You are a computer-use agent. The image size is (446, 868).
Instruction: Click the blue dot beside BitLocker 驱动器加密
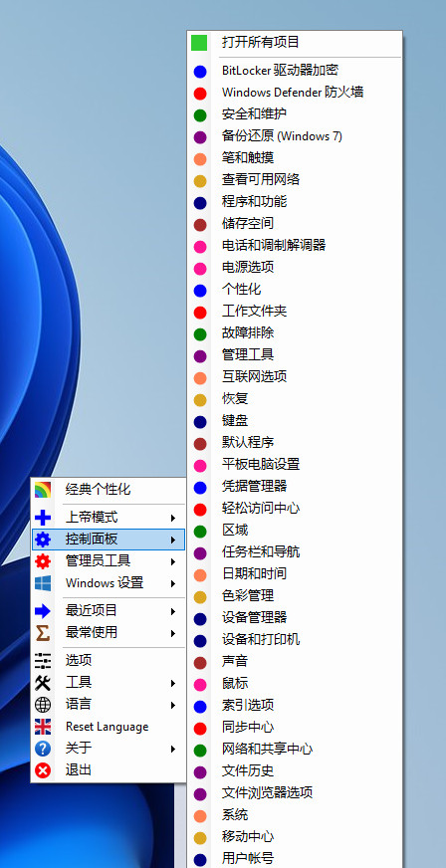click(x=200, y=72)
